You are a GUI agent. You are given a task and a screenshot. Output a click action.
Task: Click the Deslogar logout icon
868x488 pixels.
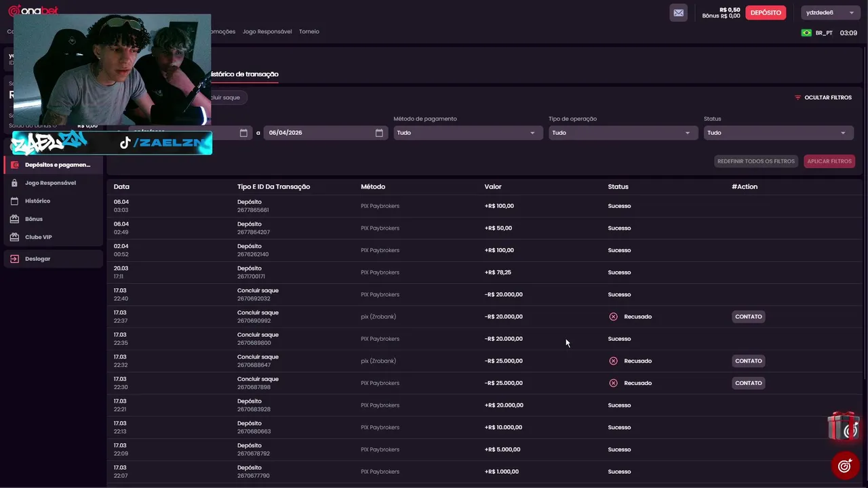point(15,259)
